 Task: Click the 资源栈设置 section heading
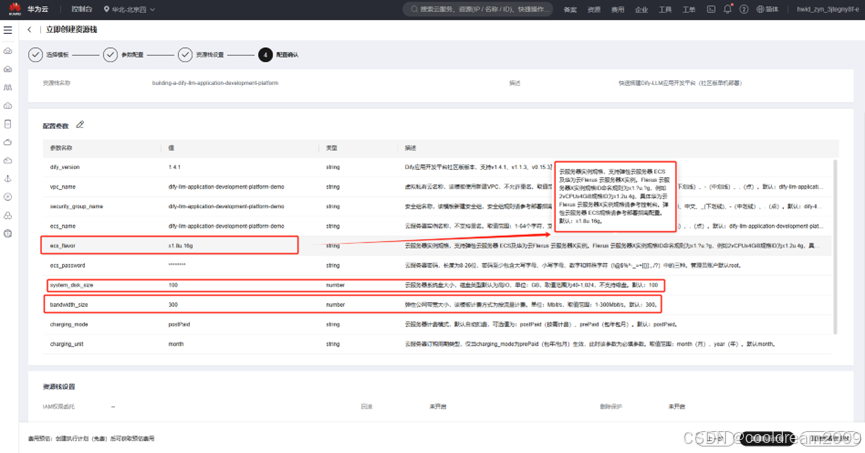point(59,387)
